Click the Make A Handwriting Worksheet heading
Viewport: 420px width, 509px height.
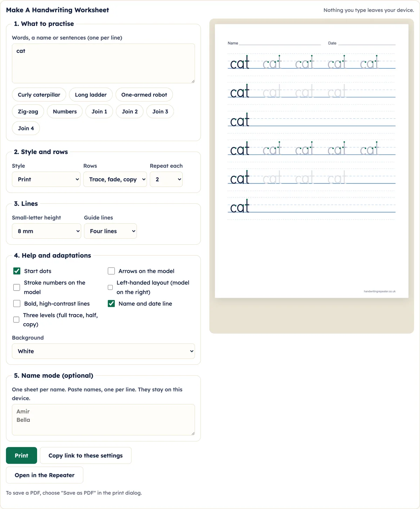(57, 10)
